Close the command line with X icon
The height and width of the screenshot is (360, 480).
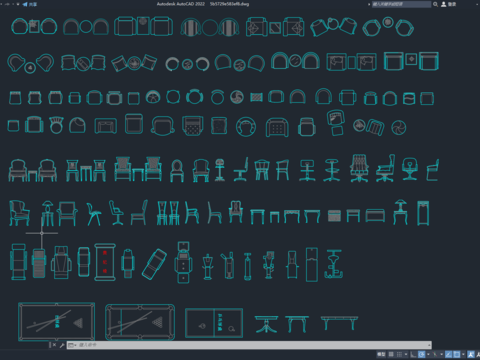coord(54,345)
